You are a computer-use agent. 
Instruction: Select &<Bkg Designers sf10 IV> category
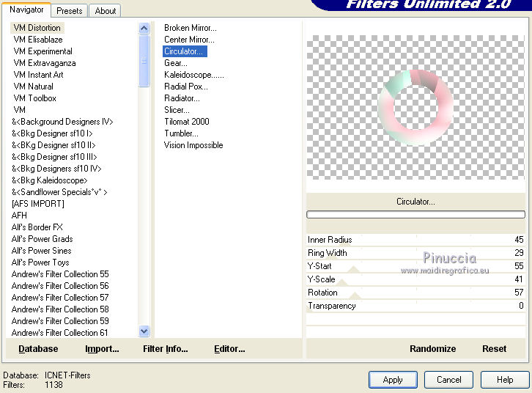[x=56, y=169]
